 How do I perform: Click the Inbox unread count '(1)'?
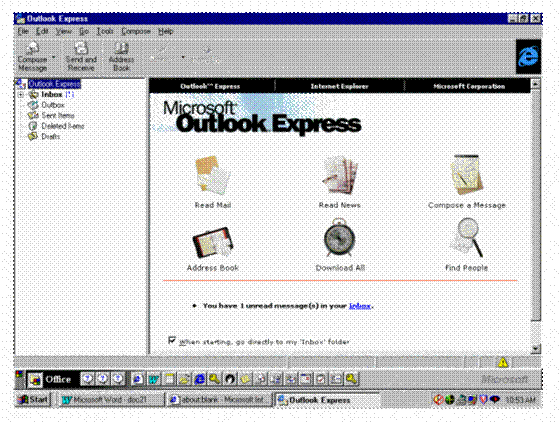70,94
